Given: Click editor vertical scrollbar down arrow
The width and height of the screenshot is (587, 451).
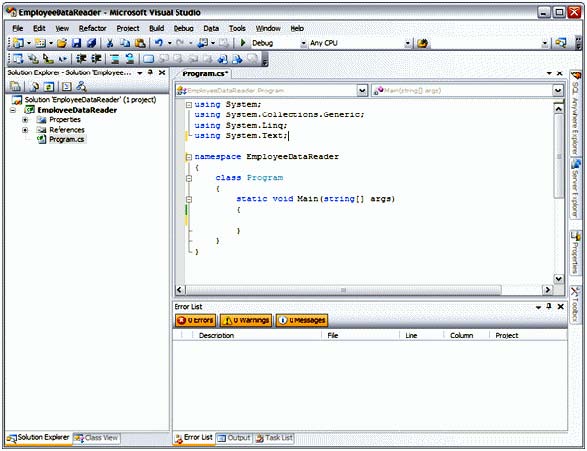Looking at the screenshot, I should coord(558,279).
